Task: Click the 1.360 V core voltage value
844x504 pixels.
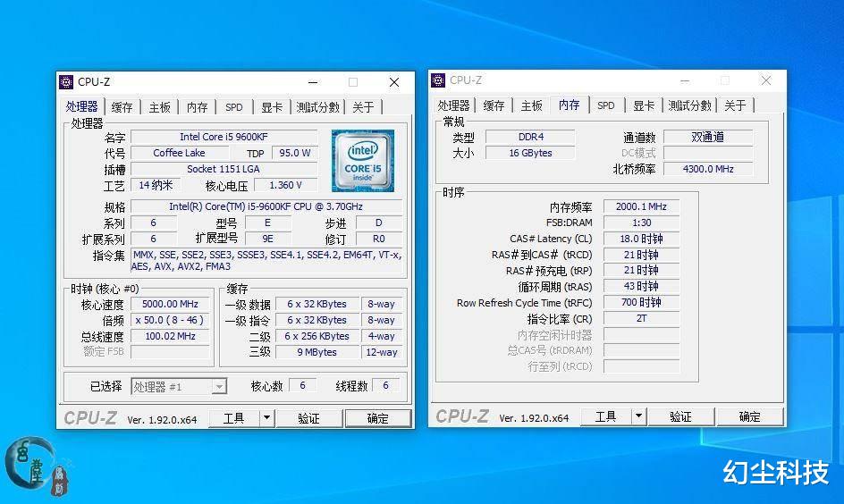Action: (286, 185)
